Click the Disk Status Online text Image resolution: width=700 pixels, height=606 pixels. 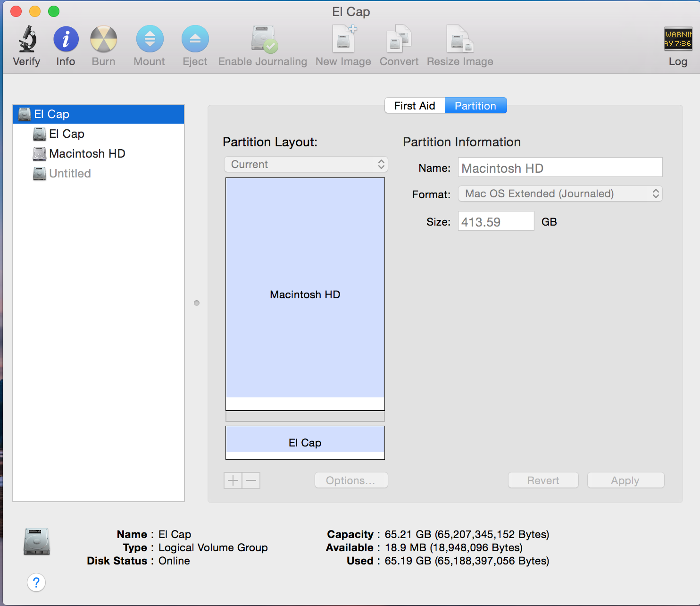(x=174, y=561)
